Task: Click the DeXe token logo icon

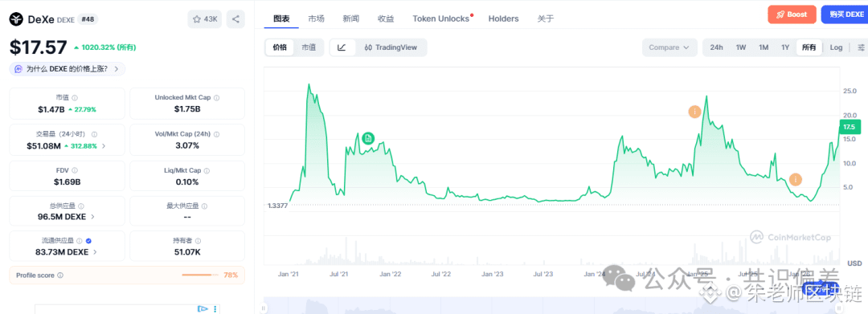Action: 17,19
